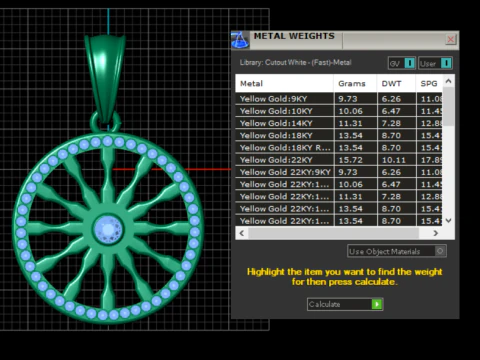Screen dimensions: 480x360
Task: Click the center gemstone of the pendant
Action: [108, 229]
